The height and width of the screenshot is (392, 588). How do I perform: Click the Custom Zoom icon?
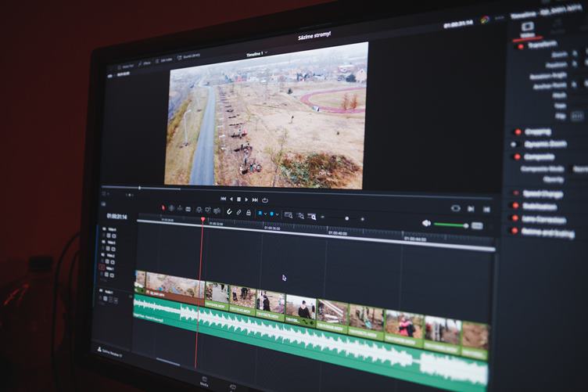click(312, 217)
